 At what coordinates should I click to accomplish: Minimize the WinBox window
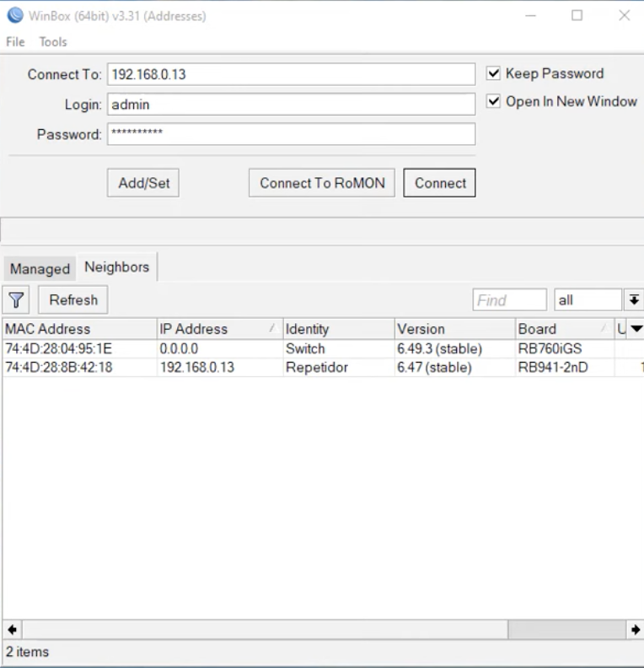click(530, 16)
